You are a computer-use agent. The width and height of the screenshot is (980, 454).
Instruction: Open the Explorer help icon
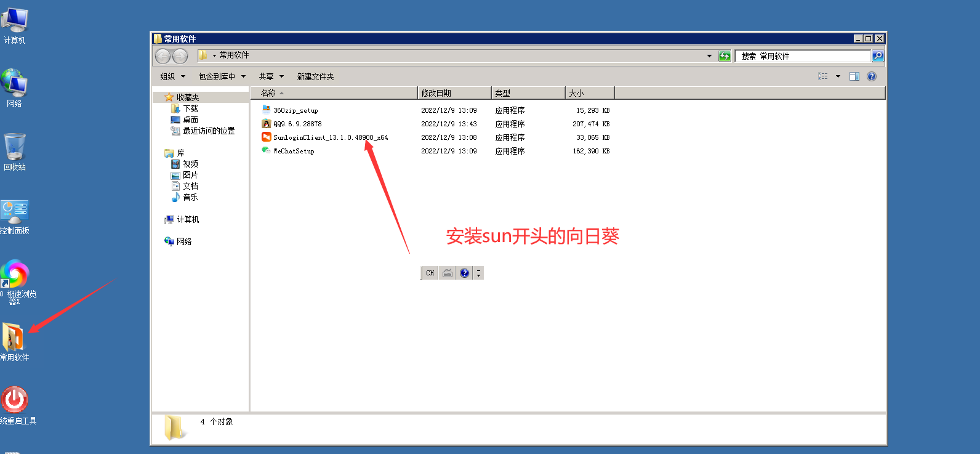pos(872,76)
